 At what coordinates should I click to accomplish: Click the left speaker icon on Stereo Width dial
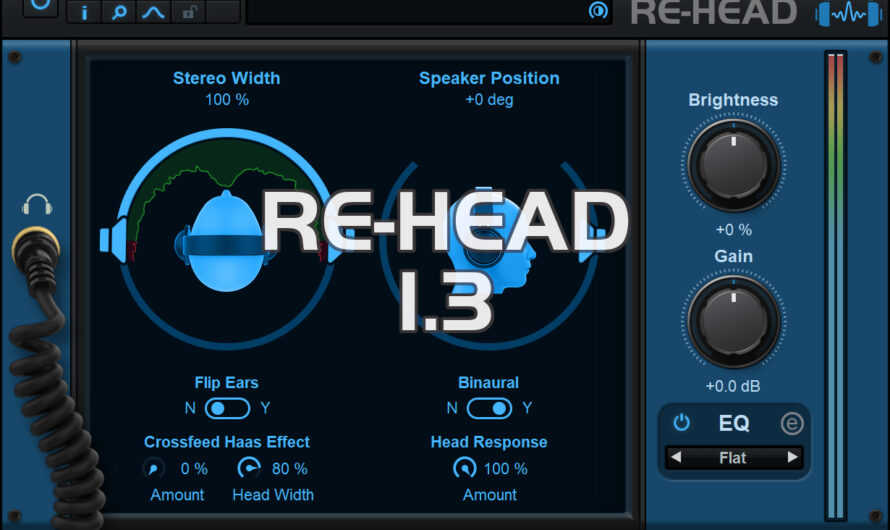tap(112, 240)
